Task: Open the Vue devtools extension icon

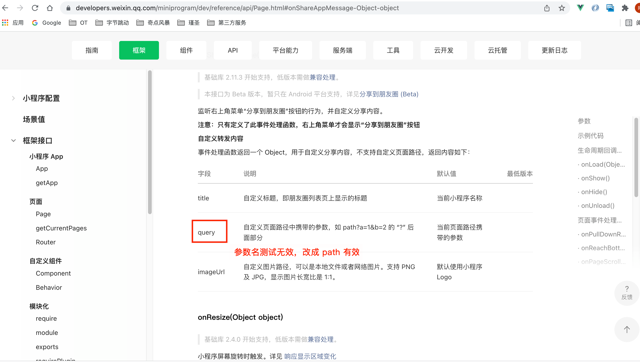Action: pyautogui.click(x=580, y=8)
